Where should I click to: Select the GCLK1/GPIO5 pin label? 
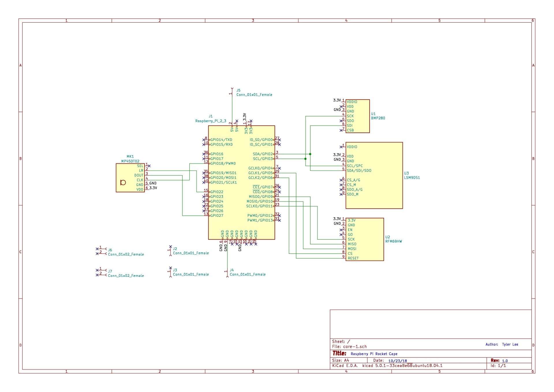260,173
